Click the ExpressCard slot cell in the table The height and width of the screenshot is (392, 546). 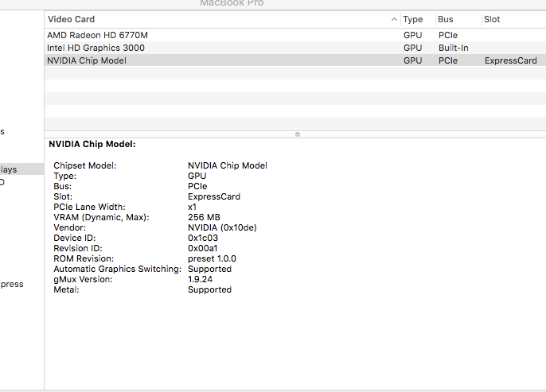click(510, 60)
